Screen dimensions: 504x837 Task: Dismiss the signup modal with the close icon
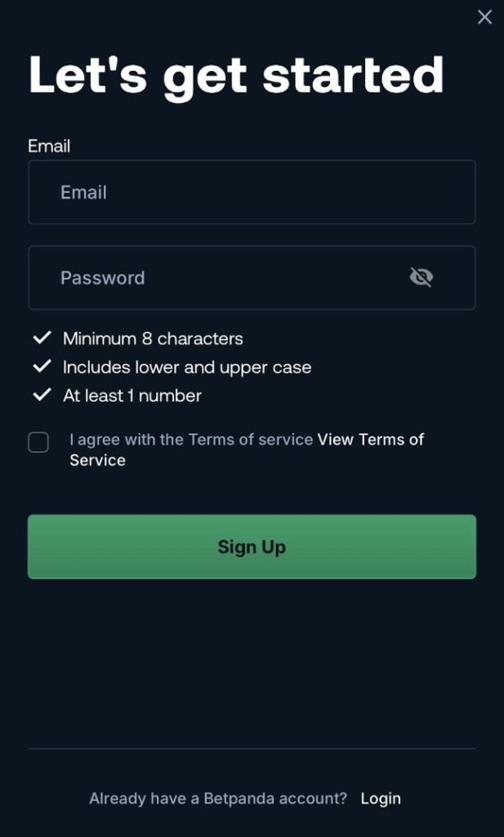coord(484,16)
